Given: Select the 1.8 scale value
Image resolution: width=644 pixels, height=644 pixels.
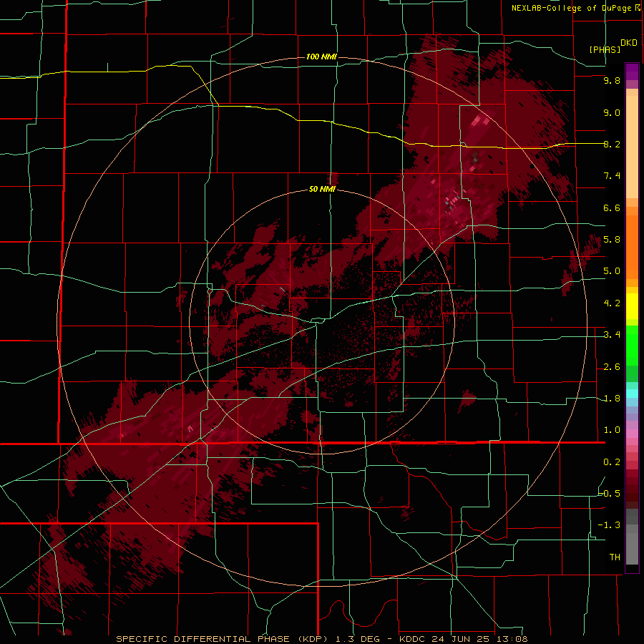Looking at the screenshot, I should pyautogui.click(x=612, y=399).
